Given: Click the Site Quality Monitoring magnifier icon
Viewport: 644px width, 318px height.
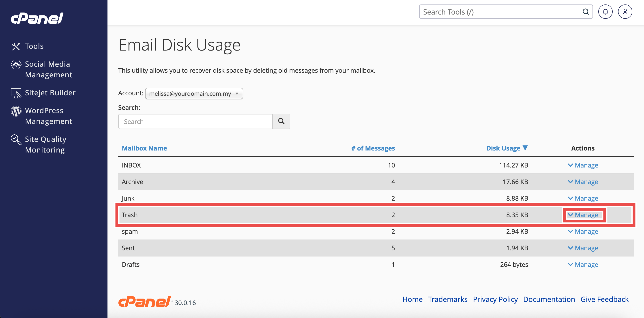Looking at the screenshot, I should 16,140.
